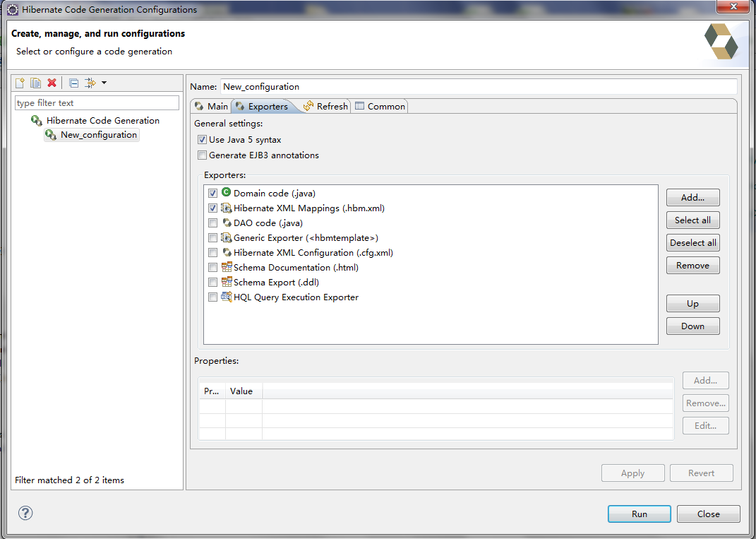Delete the selected launch configuration
Image resolution: width=756 pixels, height=539 pixels.
pyautogui.click(x=52, y=83)
